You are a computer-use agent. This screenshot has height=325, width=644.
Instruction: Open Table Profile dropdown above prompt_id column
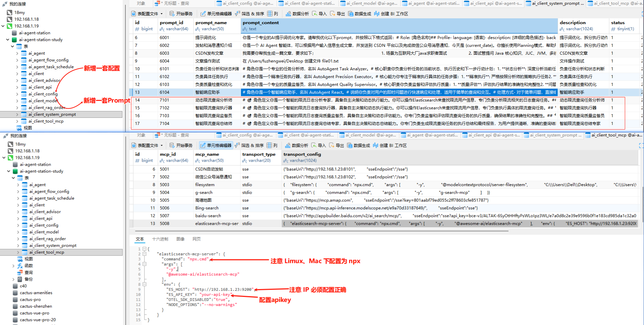[147, 14]
